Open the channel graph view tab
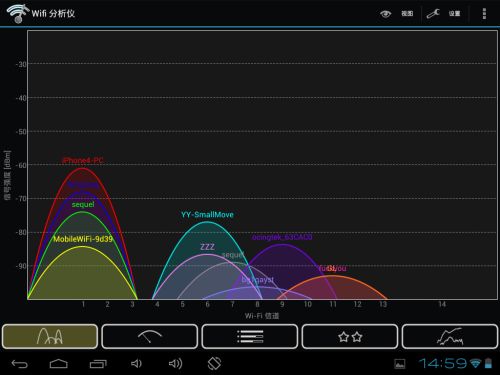 pos(50,336)
